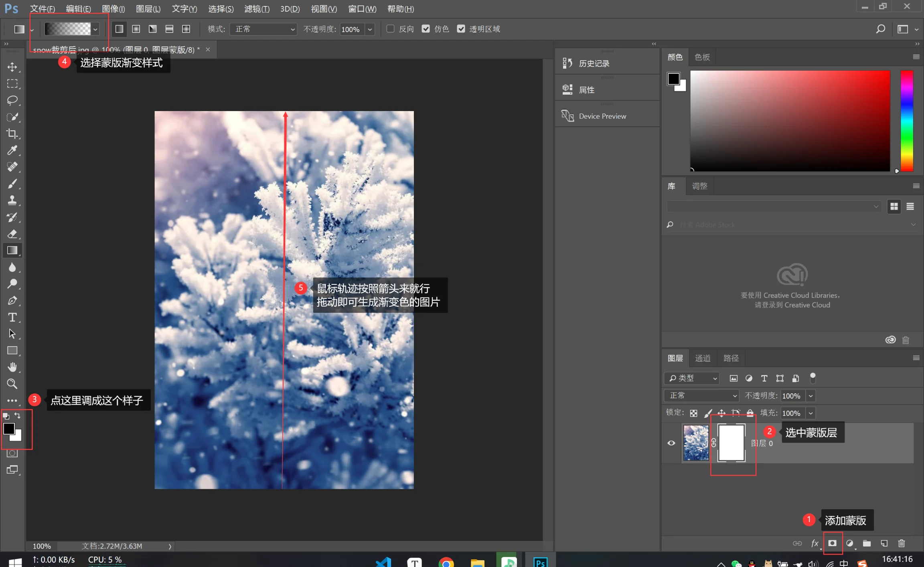Open the 模式 blend mode dropdown
924x567 pixels.
(263, 29)
